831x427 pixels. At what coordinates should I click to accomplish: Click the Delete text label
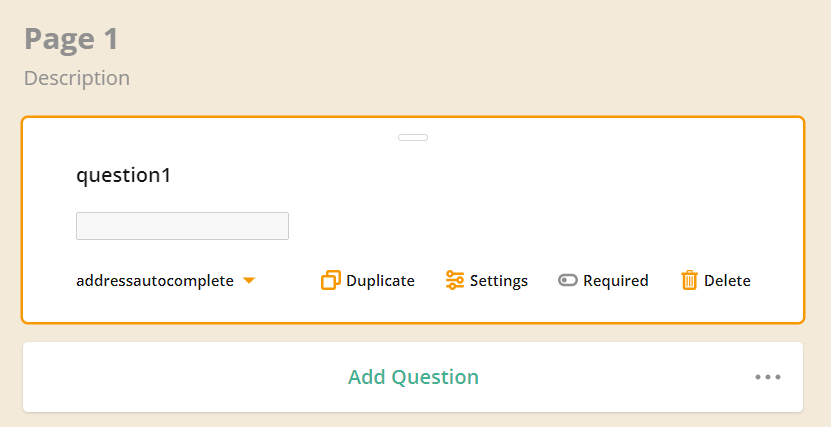[727, 281]
